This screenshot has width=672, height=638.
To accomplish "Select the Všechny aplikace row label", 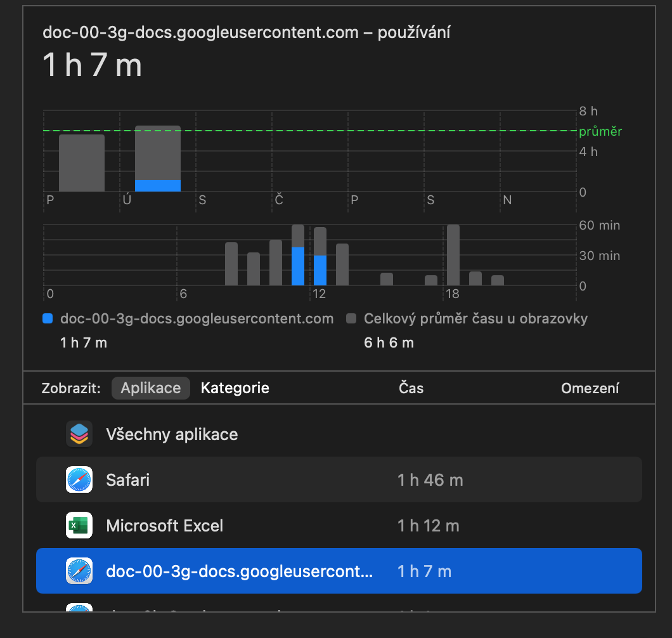I will pyautogui.click(x=172, y=434).
